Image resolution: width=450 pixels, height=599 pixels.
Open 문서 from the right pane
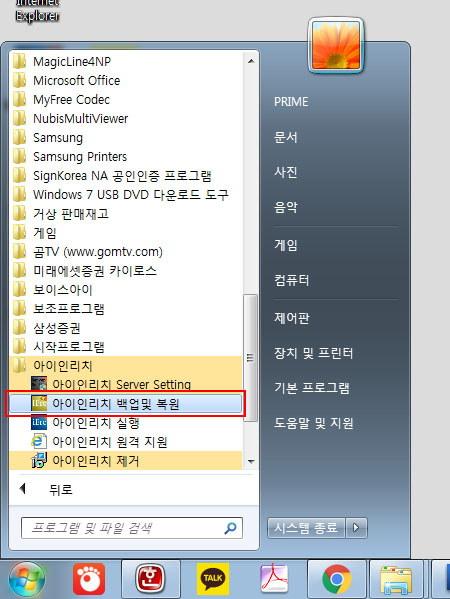tap(286, 137)
